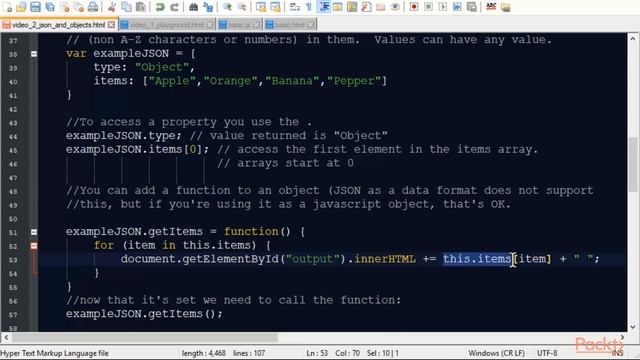The height and width of the screenshot is (360, 640).
Task: Switch to the video_1_playground.html tab
Action: click(x=167, y=25)
